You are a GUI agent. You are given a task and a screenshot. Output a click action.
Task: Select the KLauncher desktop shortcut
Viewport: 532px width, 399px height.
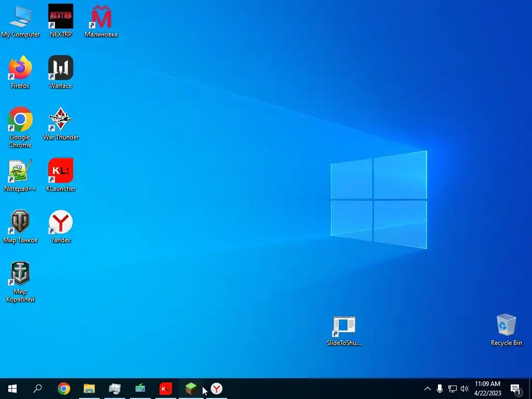(61, 176)
